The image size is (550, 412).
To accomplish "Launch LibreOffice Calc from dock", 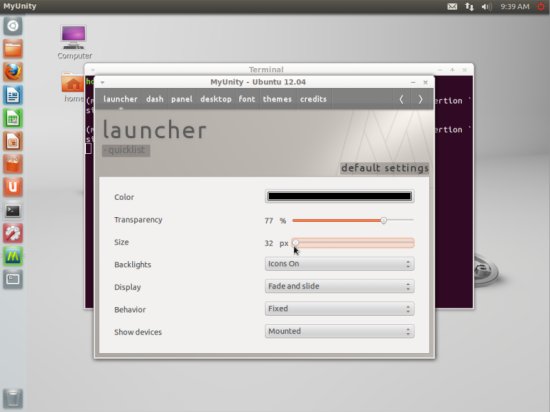I will [x=13, y=118].
